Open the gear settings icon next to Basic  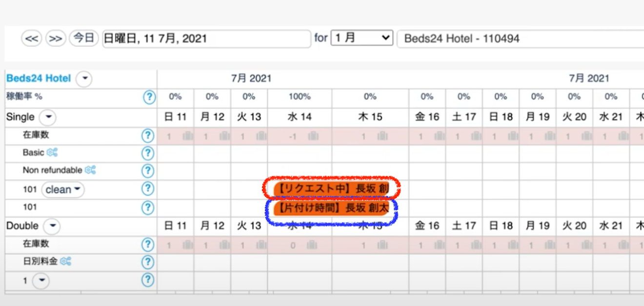click(52, 153)
